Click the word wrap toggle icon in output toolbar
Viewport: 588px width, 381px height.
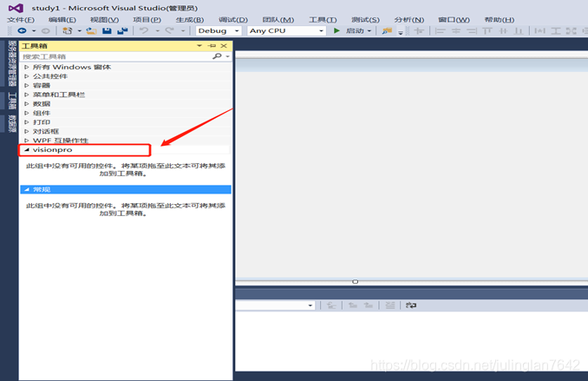coord(411,305)
